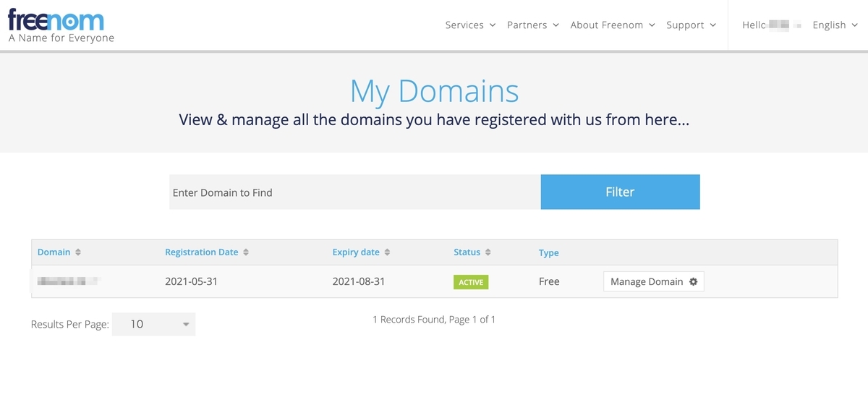Open the Partners menu
This screenshot has width=868, height=405.
[533, 25]
